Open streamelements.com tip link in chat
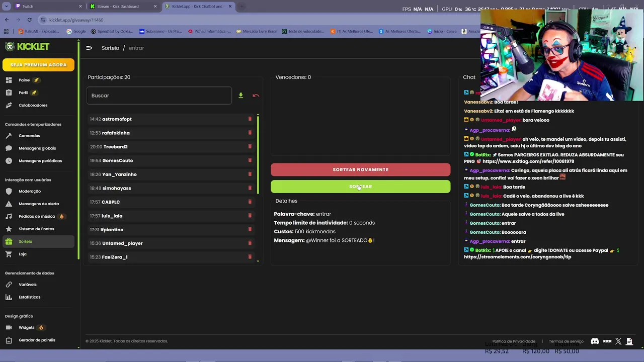Image resolution: width=644 pixels, height=362 pixels. [518, 257]
